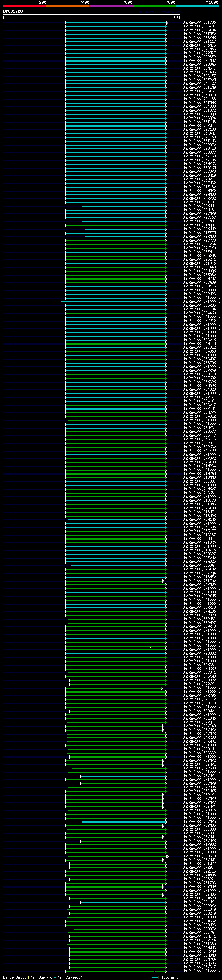This screenshot has height=980, width=222.
Task: Click the purple ~60% identity legend segment
Action: [x=111, y=6]
